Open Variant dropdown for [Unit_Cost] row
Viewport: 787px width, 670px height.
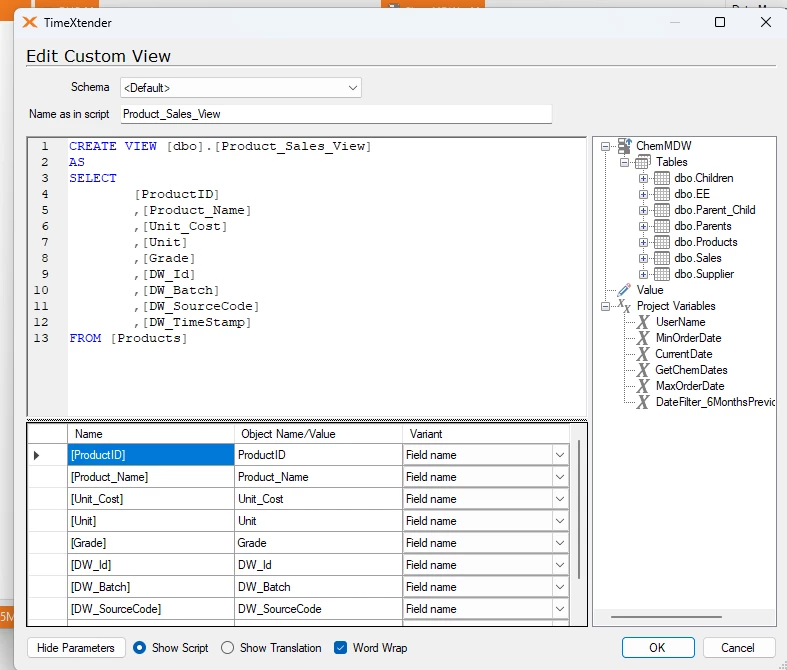560,499
